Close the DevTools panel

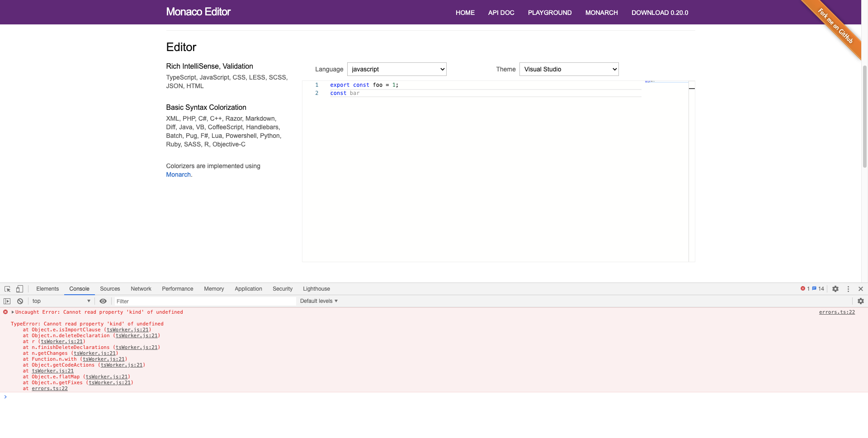pos(861,289)
